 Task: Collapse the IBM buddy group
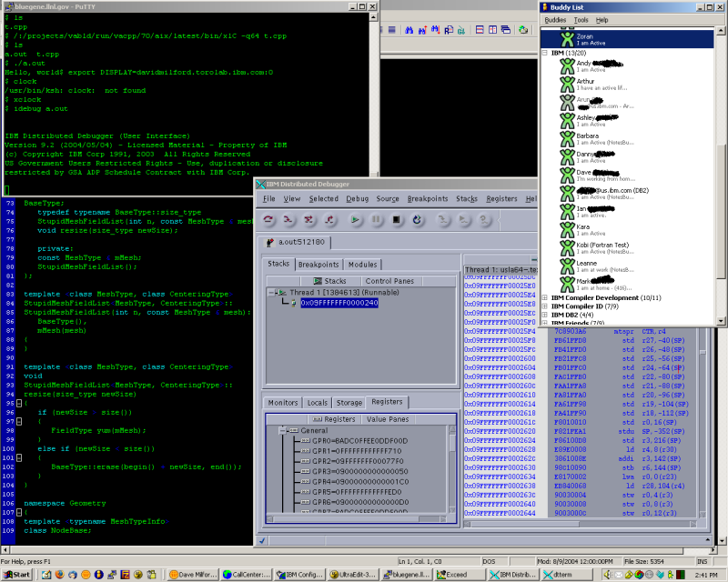[544, 53]
